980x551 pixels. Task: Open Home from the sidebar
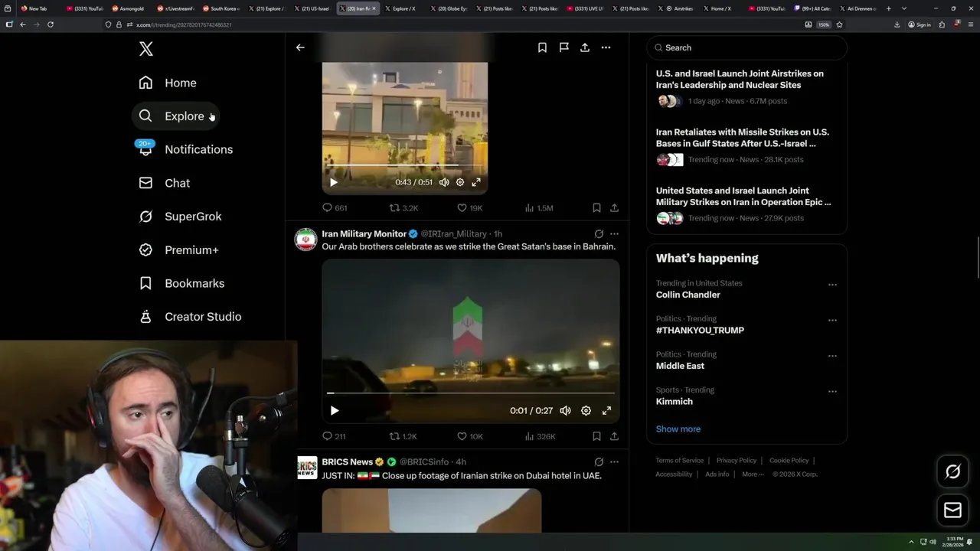coord(168,83)
